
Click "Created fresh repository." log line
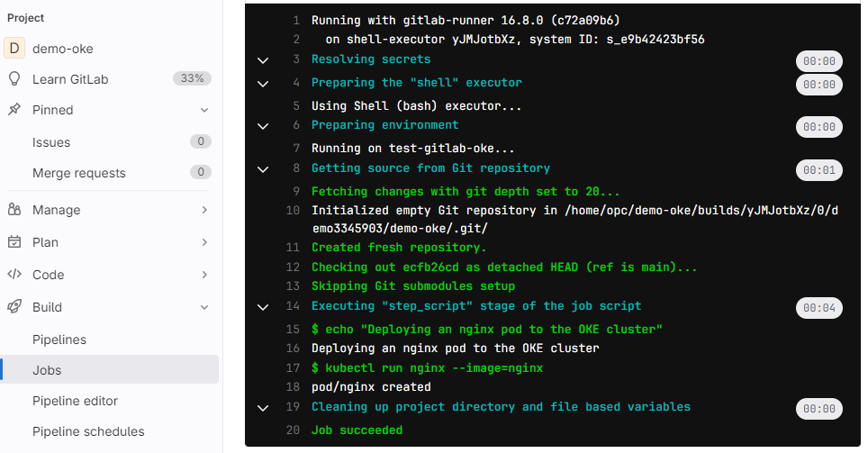(399, 247)
